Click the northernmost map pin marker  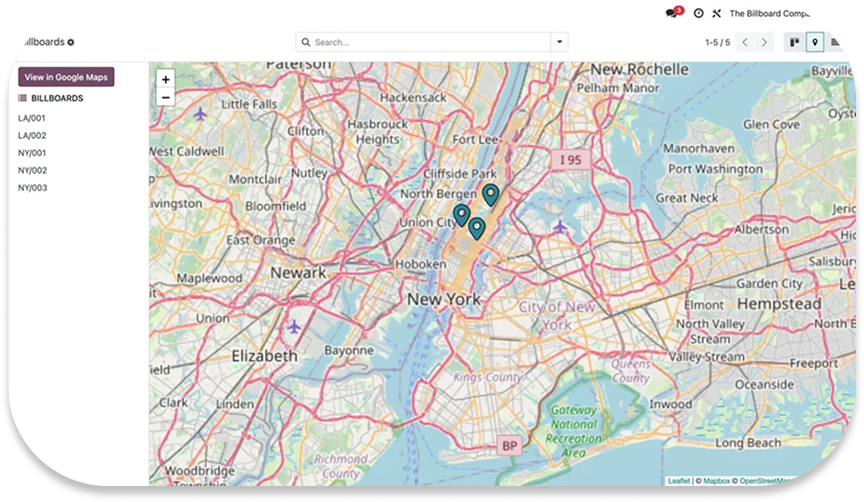click(490, 194)
